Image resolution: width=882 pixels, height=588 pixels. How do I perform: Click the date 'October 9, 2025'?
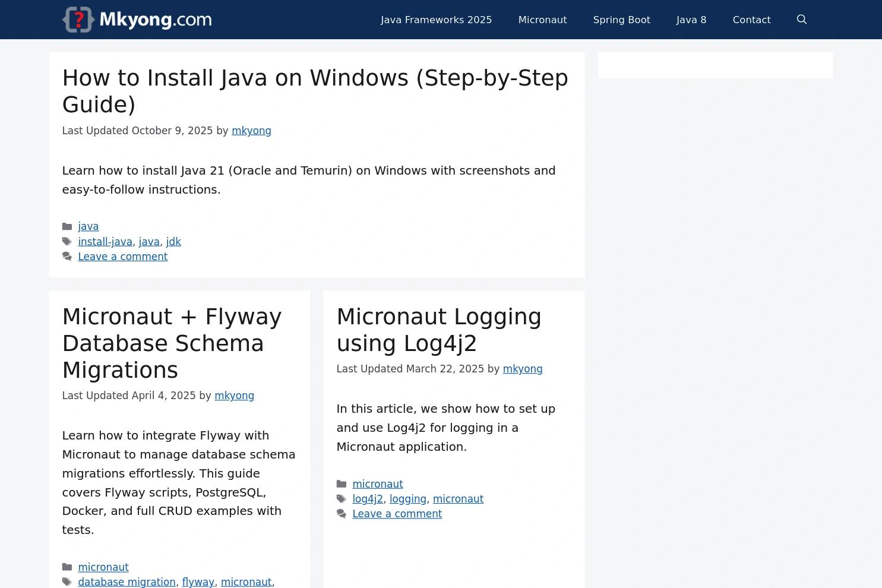pos(172,131)
